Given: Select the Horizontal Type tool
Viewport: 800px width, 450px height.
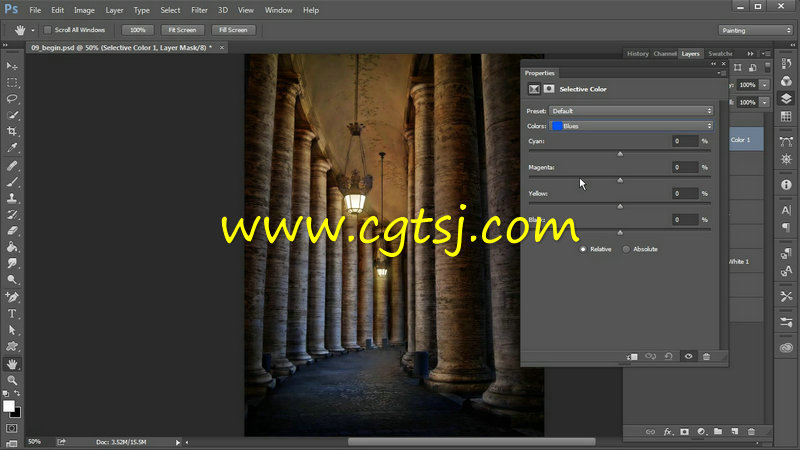Looking at the screenshot, I should coord(12,314).
